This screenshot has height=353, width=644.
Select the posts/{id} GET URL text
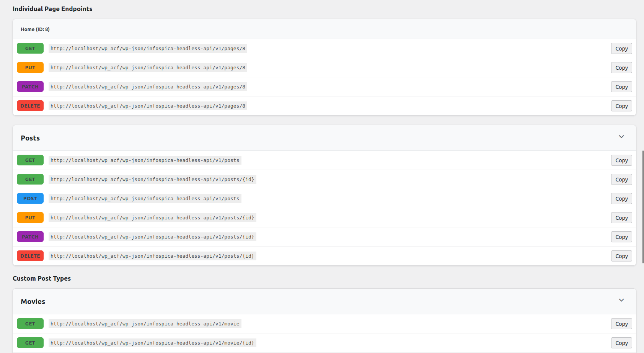[152, 179]
